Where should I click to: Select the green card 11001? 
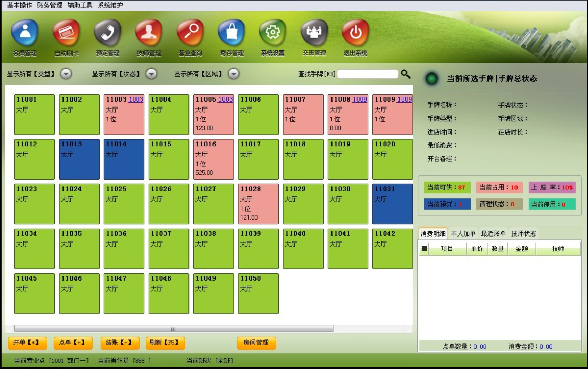tap(34, 114)
